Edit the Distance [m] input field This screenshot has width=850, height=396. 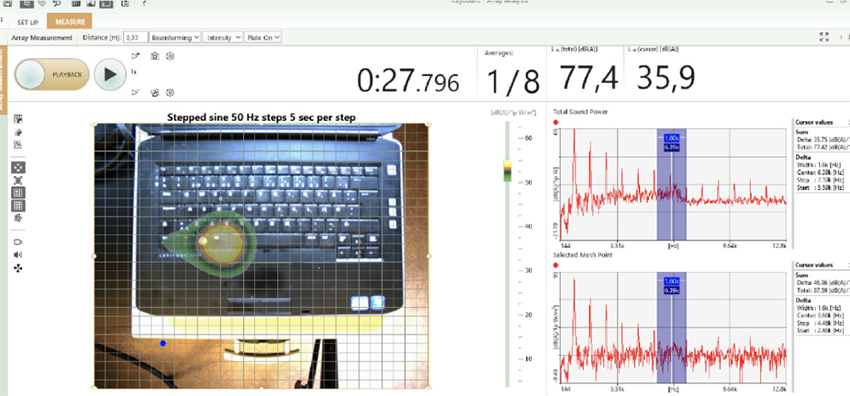(x=136, y=37)
